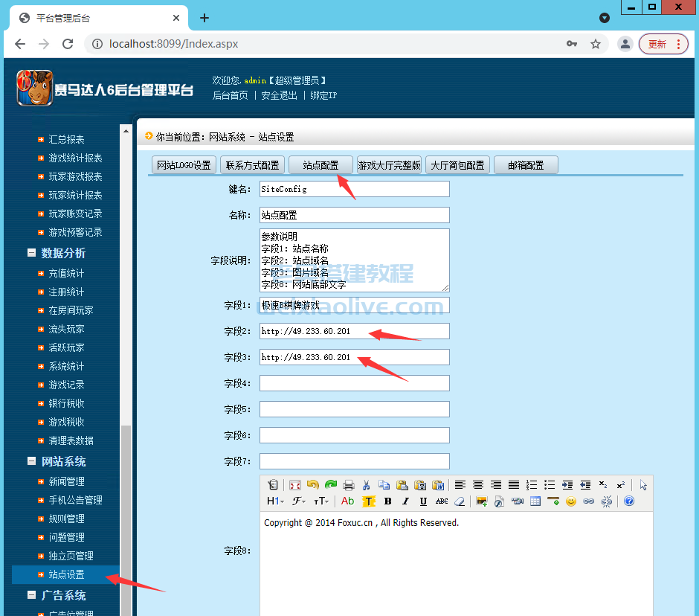
Task: Click the 安全退出 logout link
Action: point(278,94)
